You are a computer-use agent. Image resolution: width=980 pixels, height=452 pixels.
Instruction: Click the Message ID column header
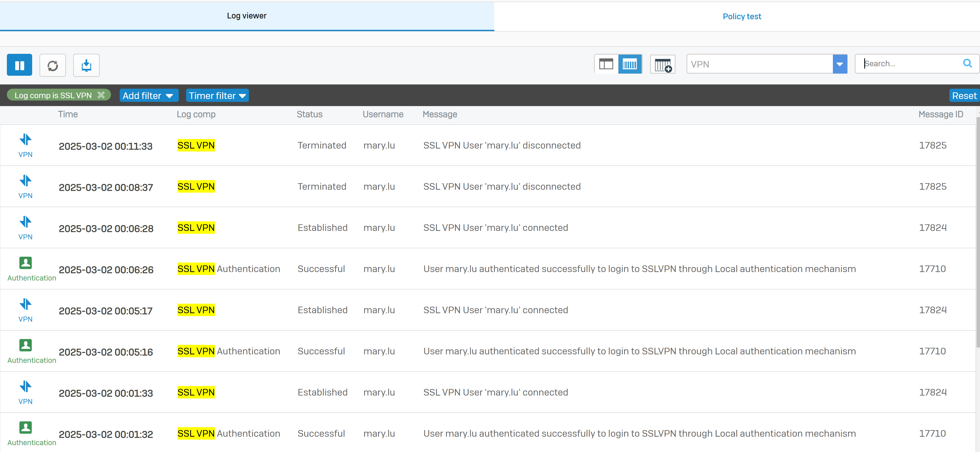pos(940,114)
